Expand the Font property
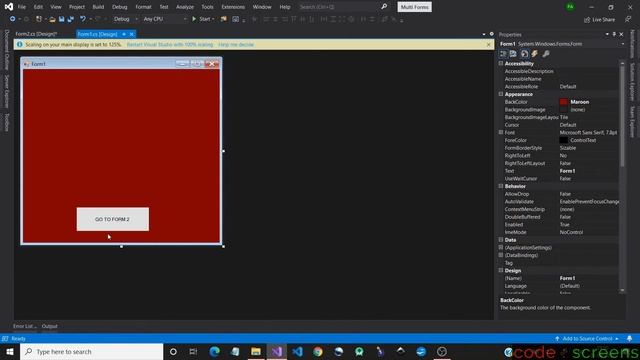640x360 pixels. (501, 133)
